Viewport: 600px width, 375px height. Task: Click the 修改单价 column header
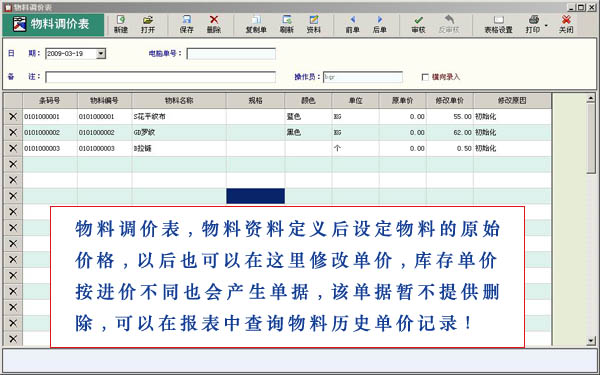coord(450,101)
